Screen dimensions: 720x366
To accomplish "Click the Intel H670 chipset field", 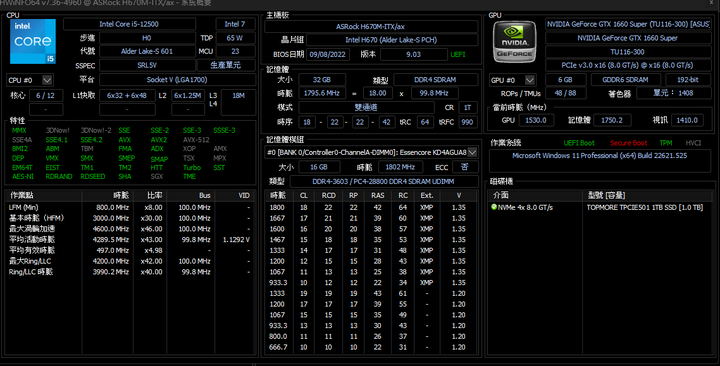I will (x=391, y=40).
